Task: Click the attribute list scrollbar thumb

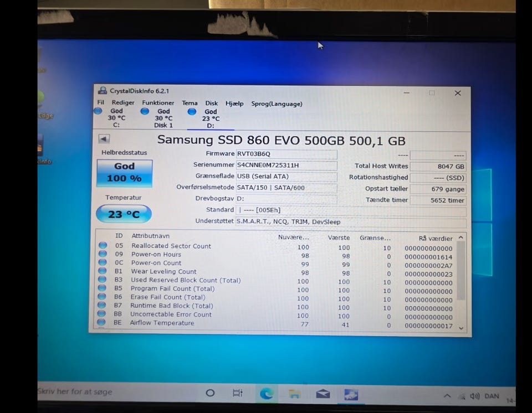Action: (461, 271)
